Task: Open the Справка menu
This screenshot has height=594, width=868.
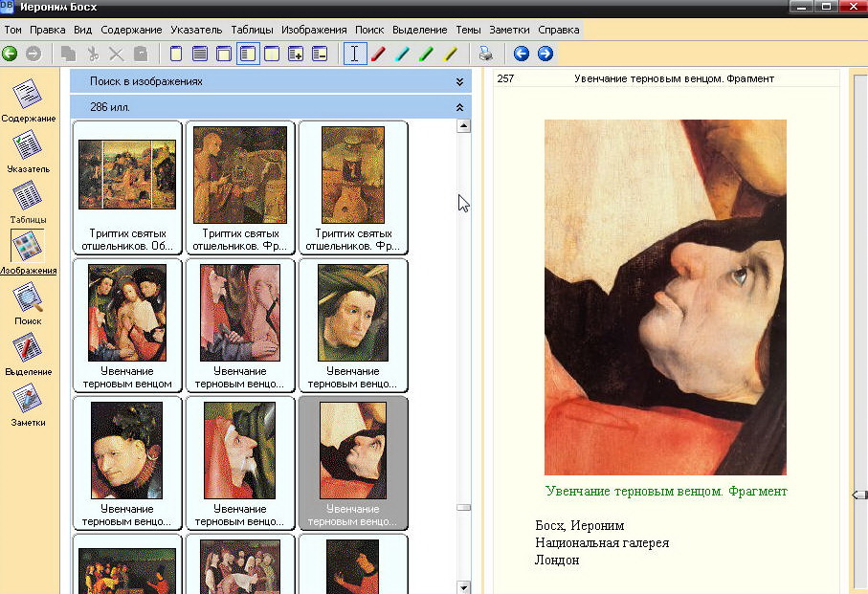Action: click(559, 30)
